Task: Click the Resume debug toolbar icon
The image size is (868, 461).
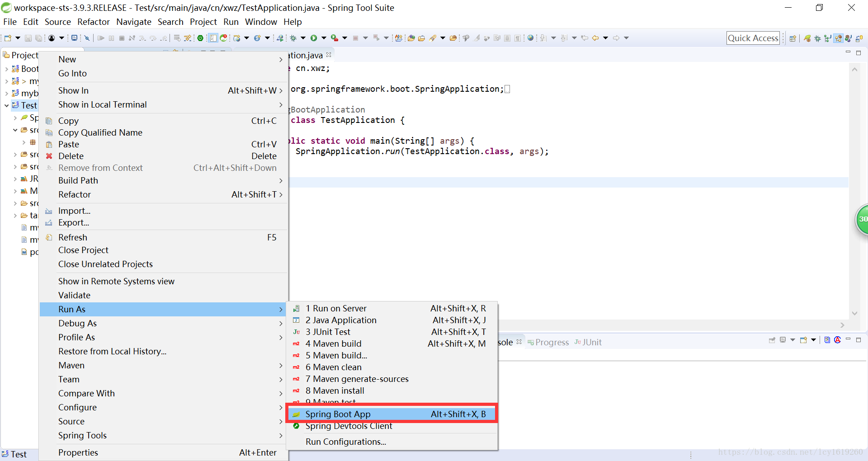Action: pos(101,38)
